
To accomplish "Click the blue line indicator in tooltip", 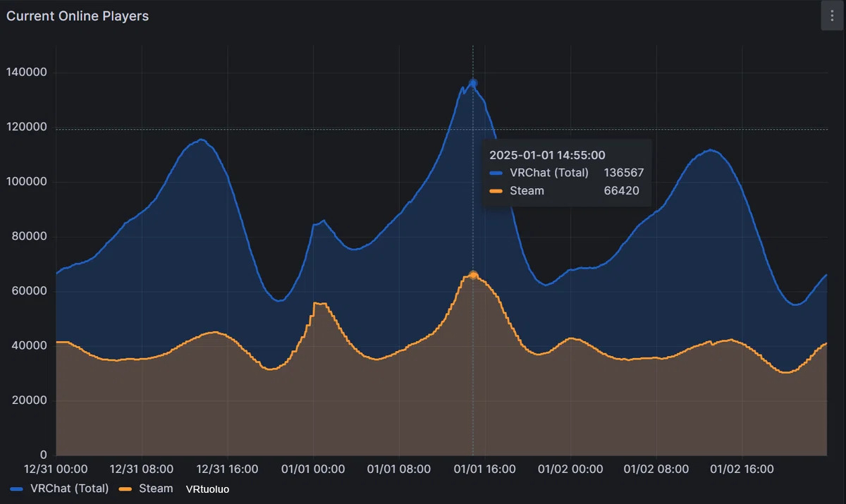I will pos(496,173).
